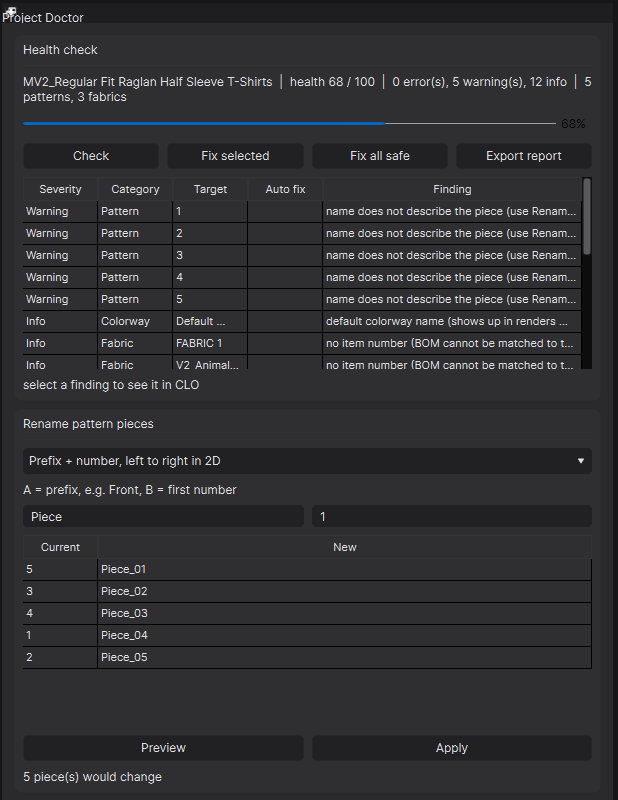618x800 pixels.
Task: Click the Colorway category cell
Action: tap(135, 321)
